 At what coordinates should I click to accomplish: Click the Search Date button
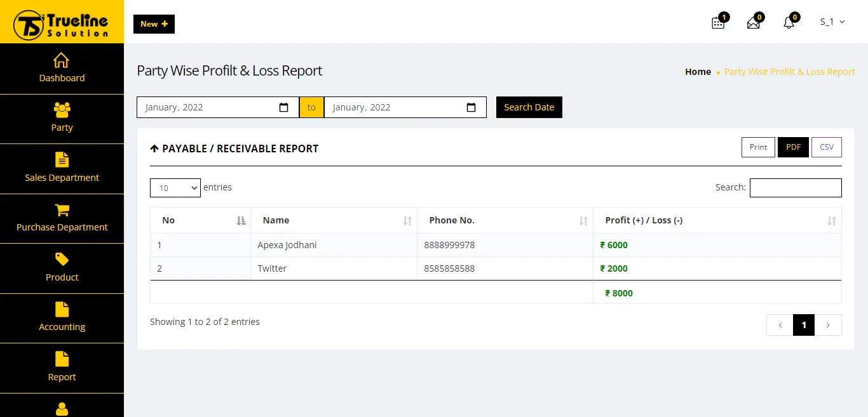[x=529, y=107]
